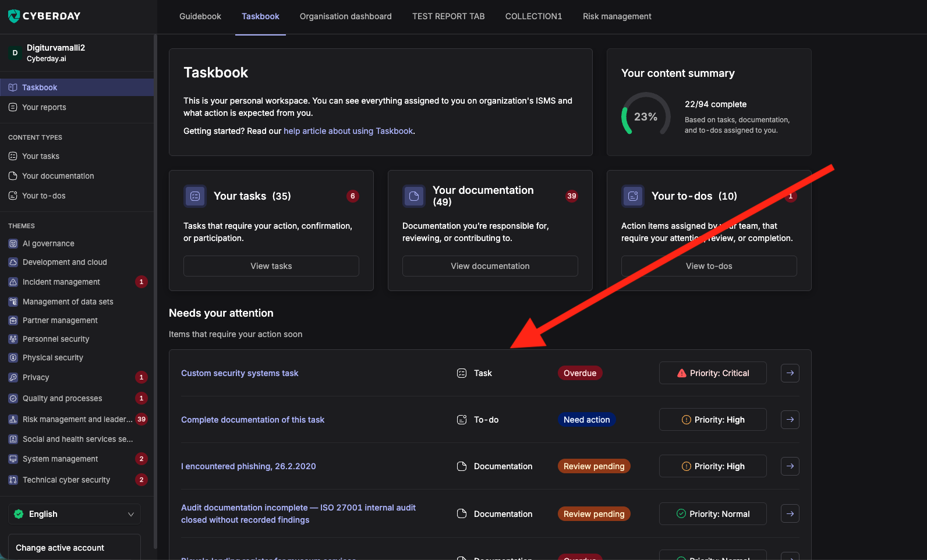
Task: Select Digiturvamalli2 account header
Action: click(77, 53)
